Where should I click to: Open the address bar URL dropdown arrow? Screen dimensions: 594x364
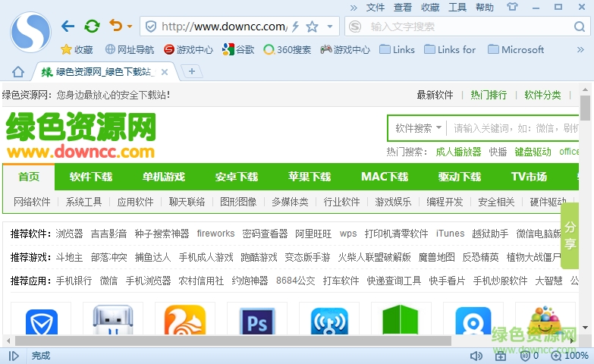point(329,27)
